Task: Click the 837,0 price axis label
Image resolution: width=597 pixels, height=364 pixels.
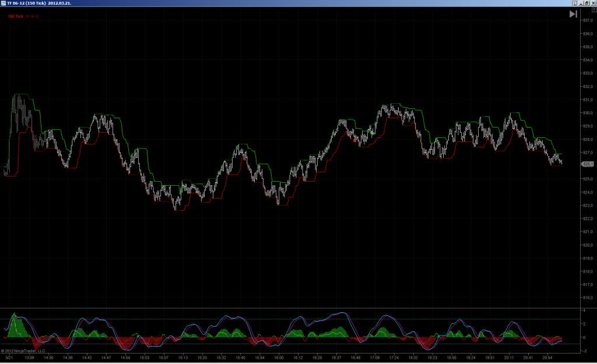Action: tap(588, 20)
